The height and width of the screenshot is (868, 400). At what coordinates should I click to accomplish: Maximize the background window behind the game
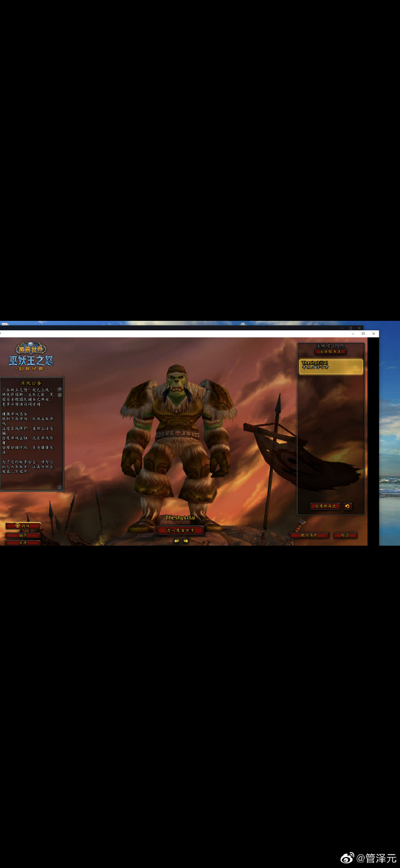pyautogui.click(x=350, y=328)
